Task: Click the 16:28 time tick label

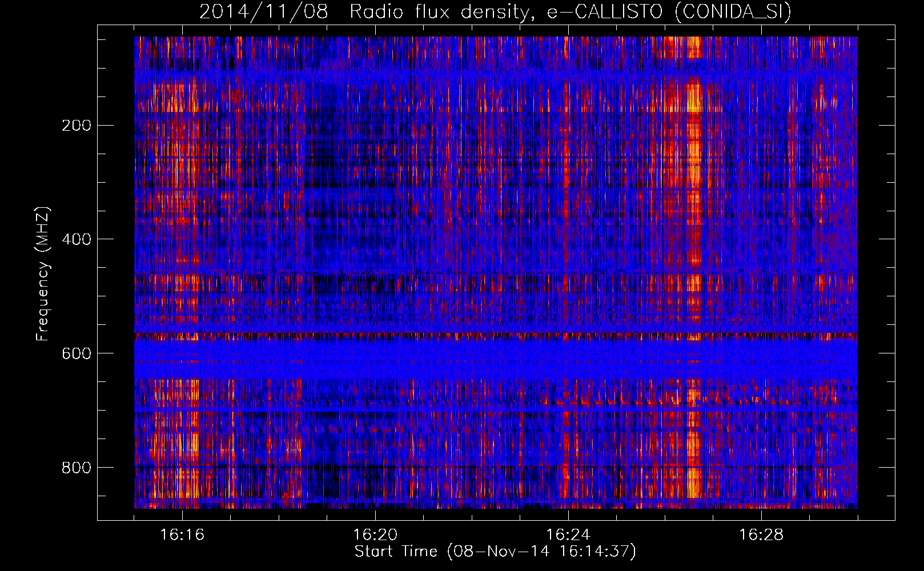Action: [761, 535]
